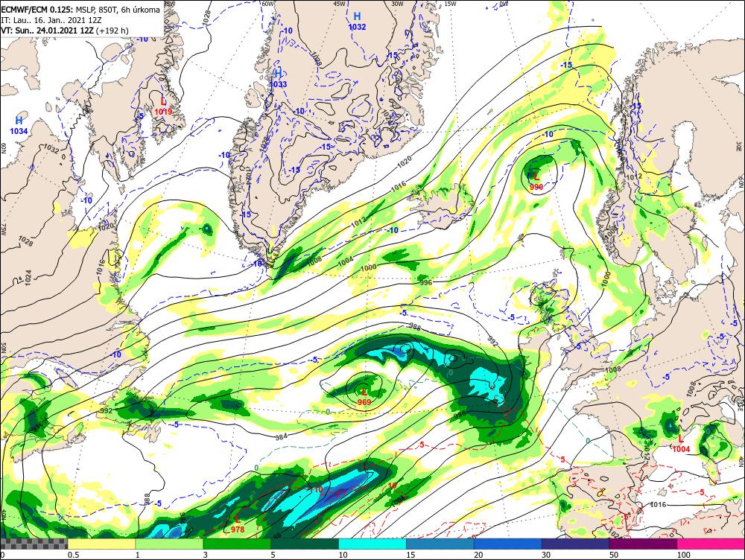Click the yellow 0.5–1 mm legend swatch
This screenshot has height=560, width=745.
101,544
